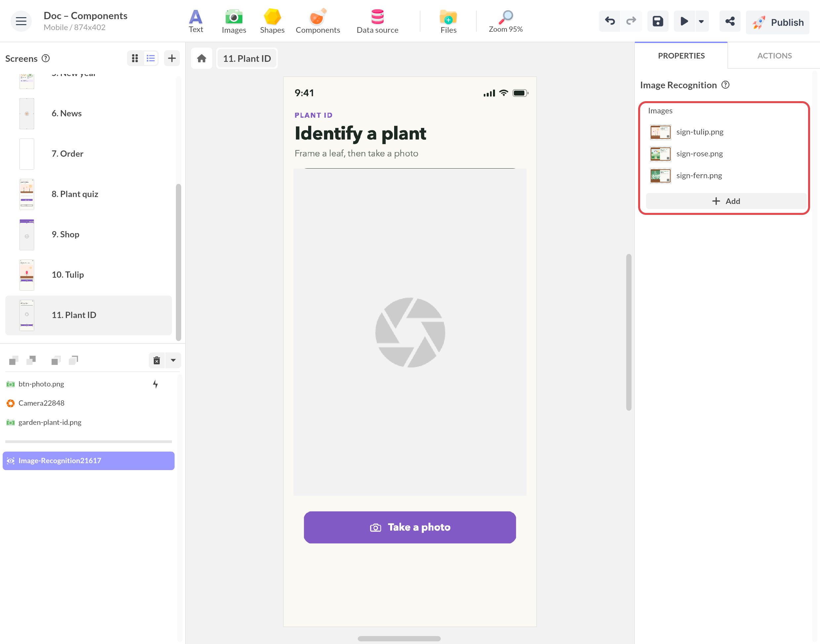Image resolution: width=820 pixels, height=644 pixels.
Task: Open the 9. Shop screen
Action: (x=88, y=234)
